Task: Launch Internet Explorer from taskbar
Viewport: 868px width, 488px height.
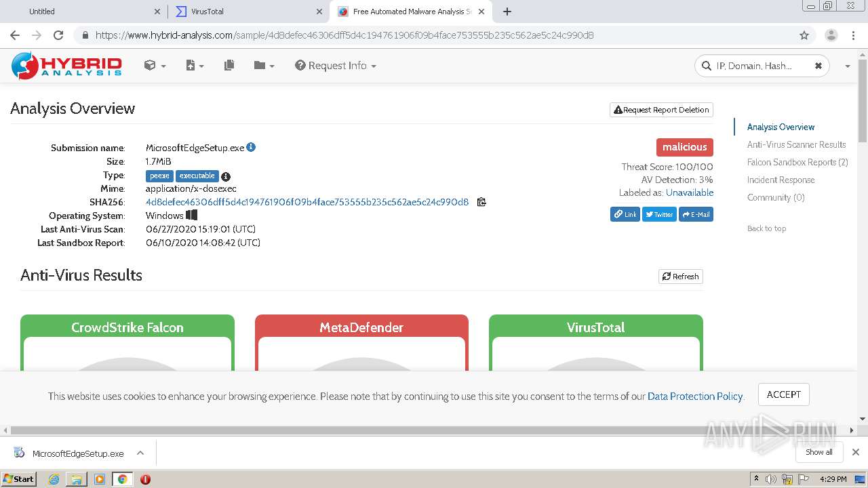Action: (x=54, y=479)
